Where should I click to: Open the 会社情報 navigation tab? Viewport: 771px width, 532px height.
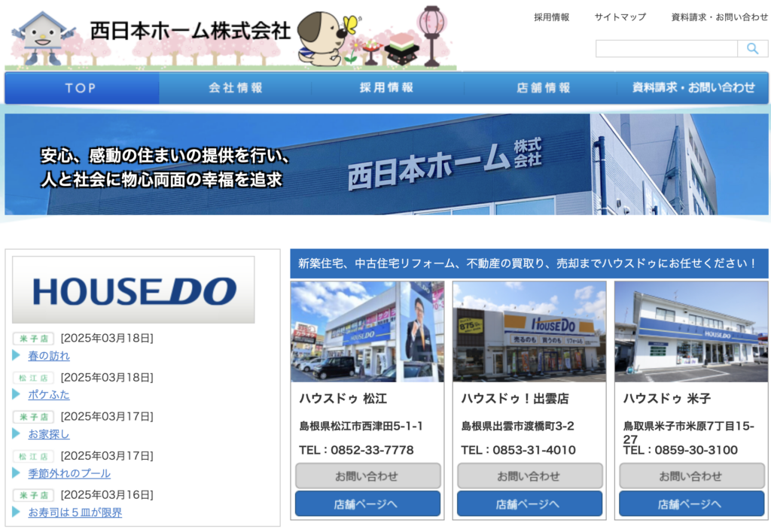click(236, 88)
